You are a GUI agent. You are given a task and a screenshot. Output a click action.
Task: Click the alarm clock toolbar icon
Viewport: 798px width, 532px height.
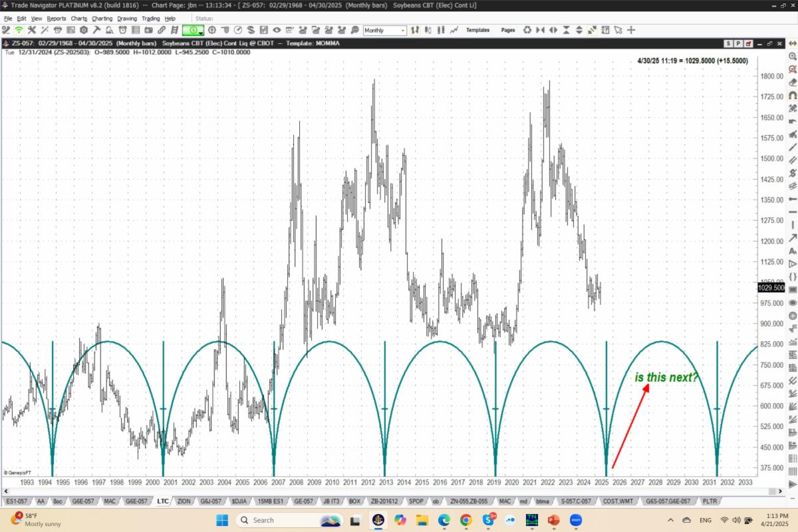coord(123,30)
